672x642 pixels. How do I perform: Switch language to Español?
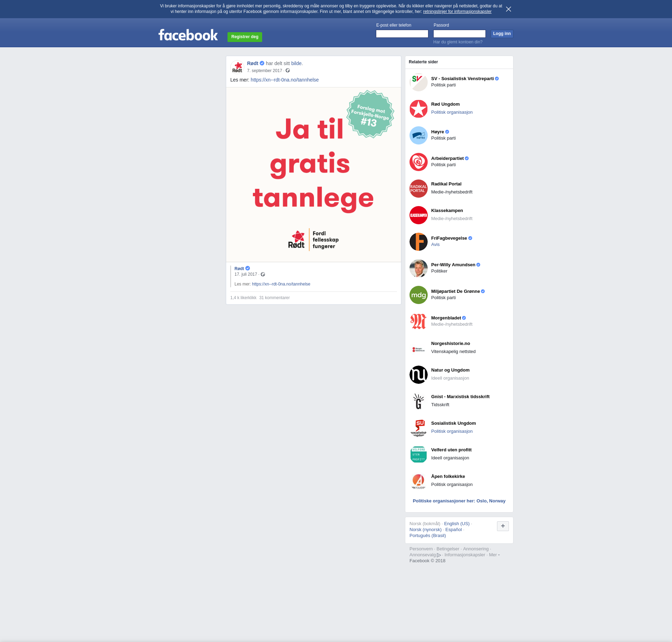point(454,530)
